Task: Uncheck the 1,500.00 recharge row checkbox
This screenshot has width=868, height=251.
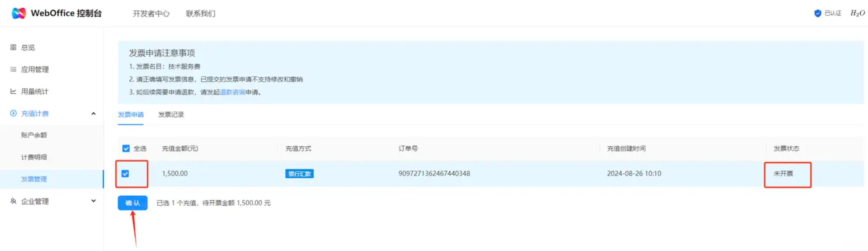Action: (x=125, y=174)
